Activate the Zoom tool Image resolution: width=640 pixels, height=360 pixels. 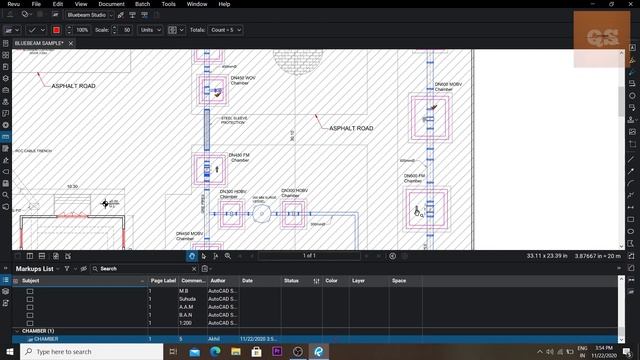point(228,256)
